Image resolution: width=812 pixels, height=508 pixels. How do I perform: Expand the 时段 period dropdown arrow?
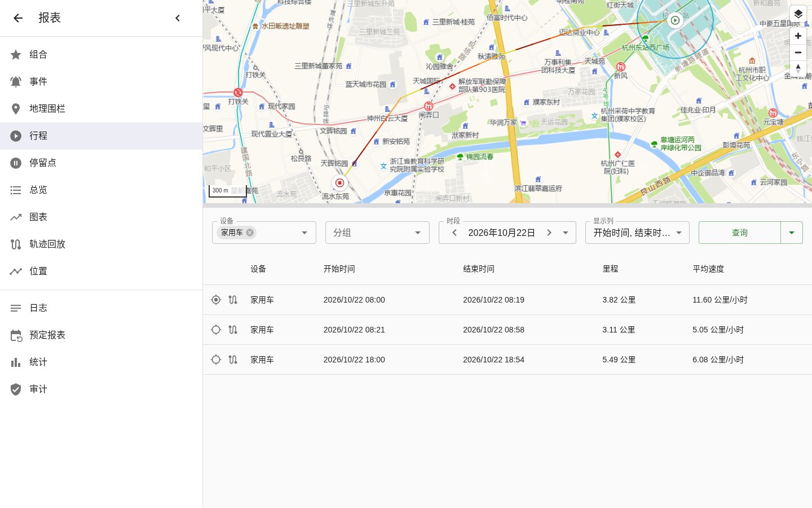tap(566, 233)
